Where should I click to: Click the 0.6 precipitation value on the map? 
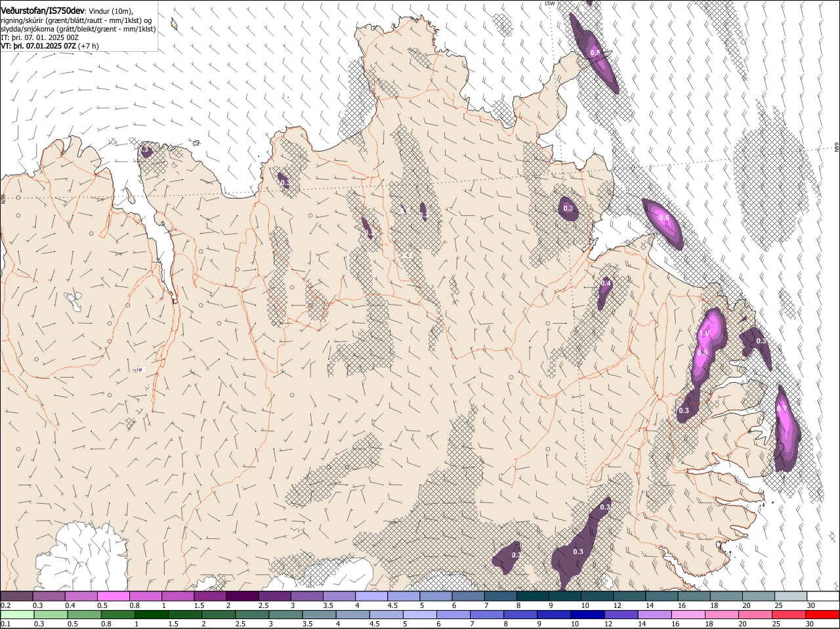coord(663,218)
